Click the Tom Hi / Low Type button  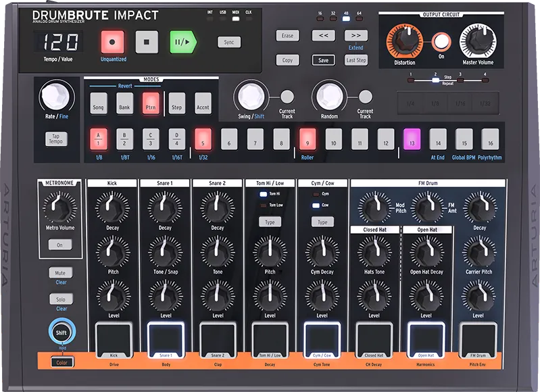(270, 222)
